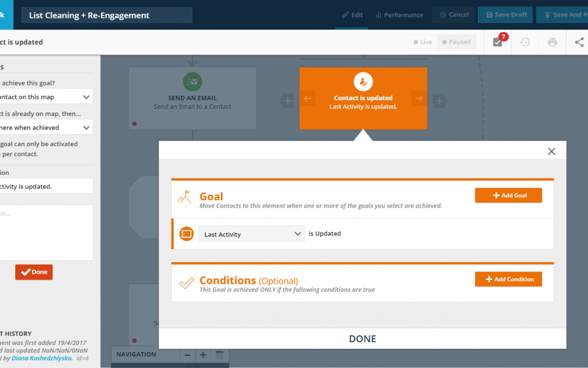The height and width of the screenshot is (368, 588).
Task: Switch campaign status to Paused
Action: point(457,42)
